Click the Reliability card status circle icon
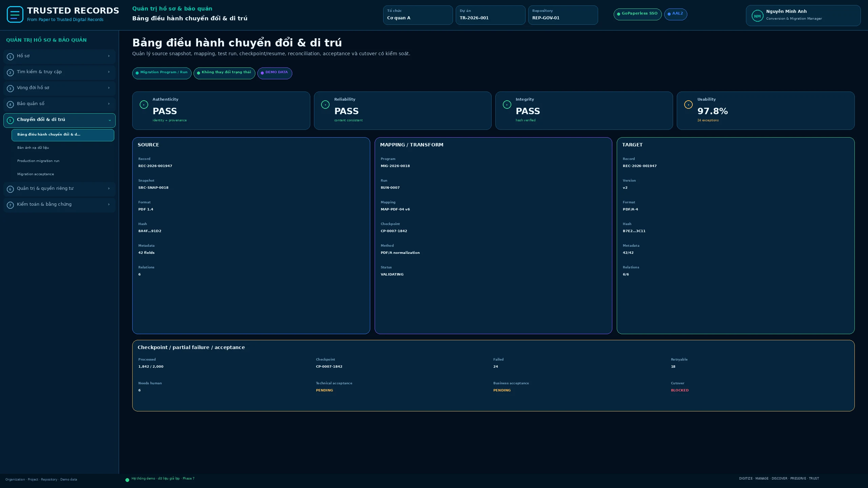 [x=325, y=105]
